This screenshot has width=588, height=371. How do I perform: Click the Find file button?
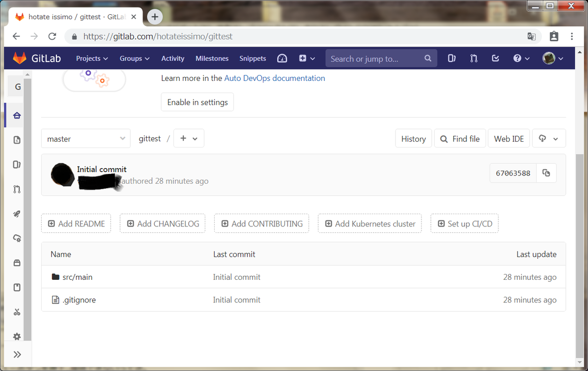click(460, 139)
